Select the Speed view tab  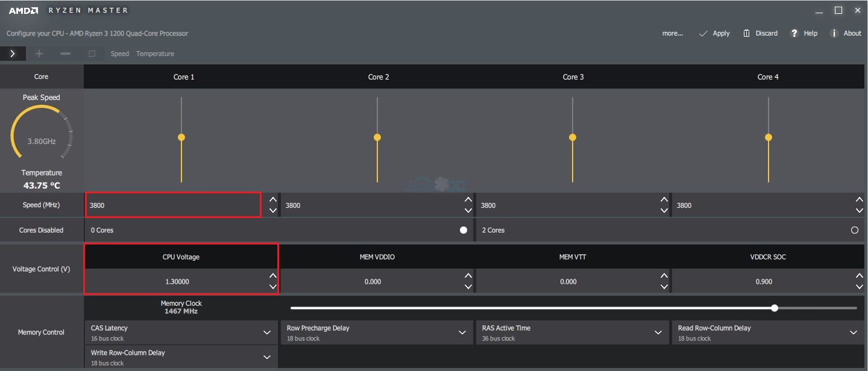(x=120, y=54)
